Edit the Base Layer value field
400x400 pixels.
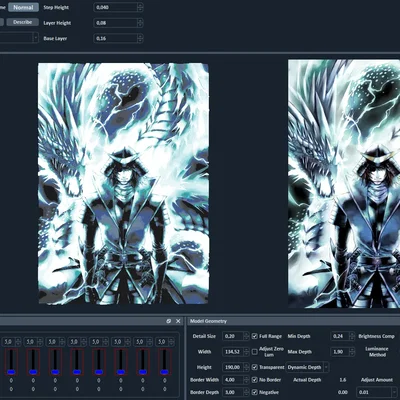[x=115, y=38]
